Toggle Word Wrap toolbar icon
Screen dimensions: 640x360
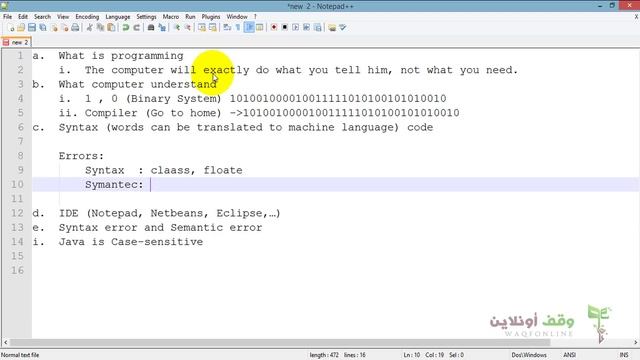tap(227, 27)
